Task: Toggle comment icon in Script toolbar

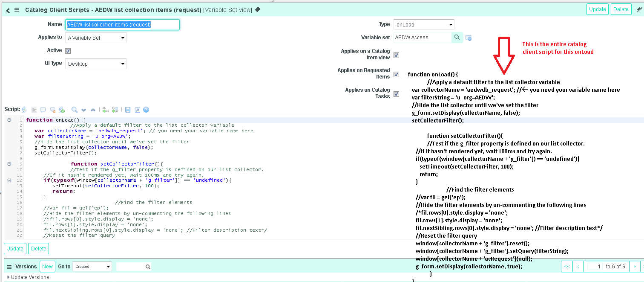Action: (x=43, y=110)
